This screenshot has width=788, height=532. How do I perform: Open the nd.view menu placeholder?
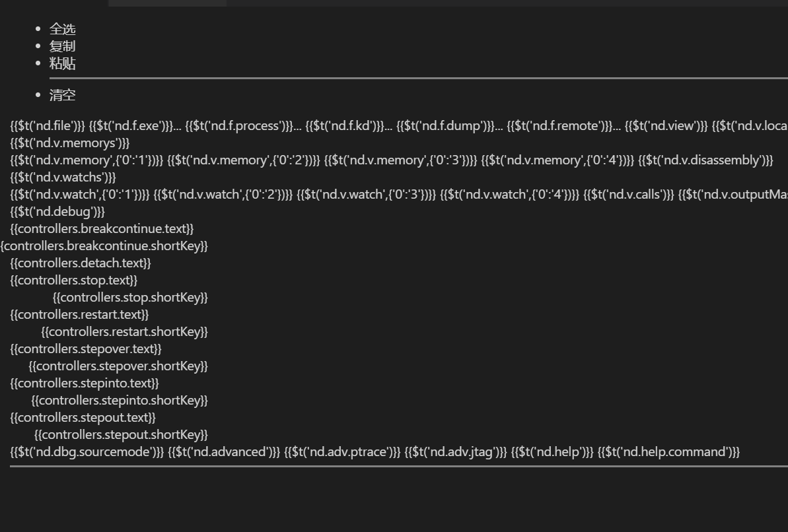pyautogui.click(x=666, y=125)
